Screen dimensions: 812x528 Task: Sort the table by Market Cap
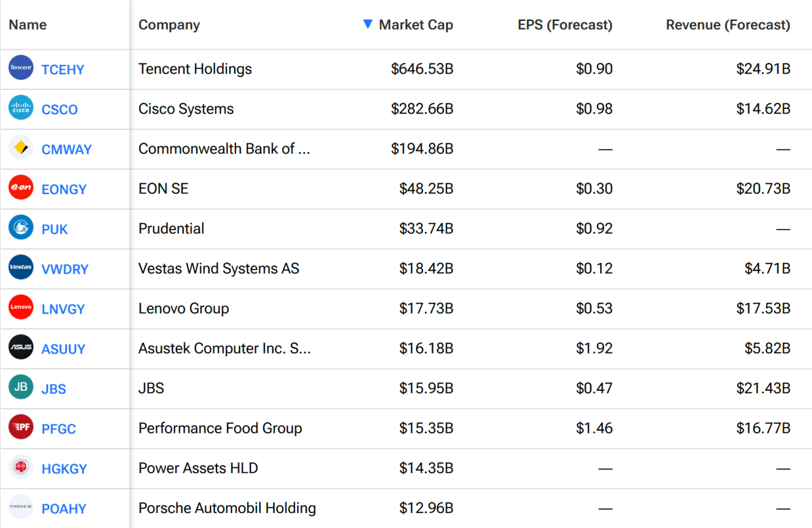point(415,25)
